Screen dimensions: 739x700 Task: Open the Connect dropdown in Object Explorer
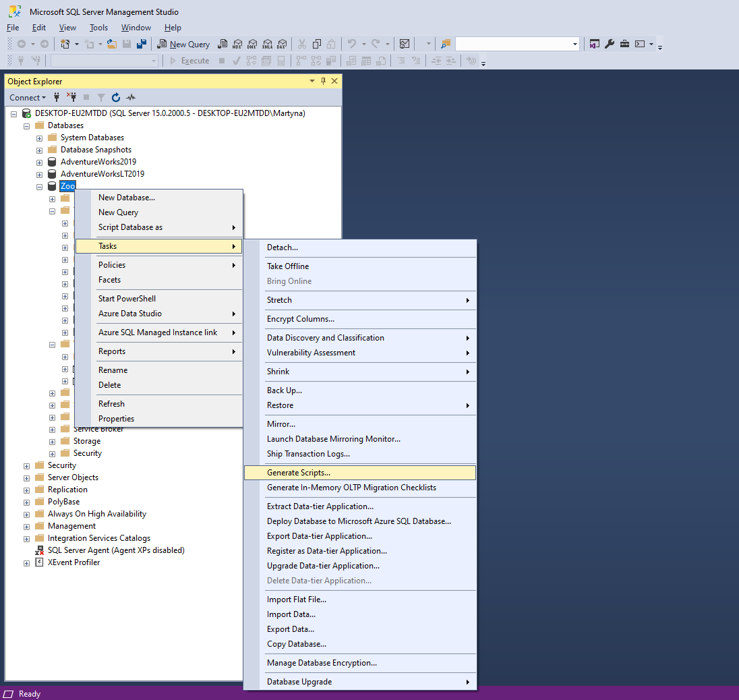coord(28,98)
